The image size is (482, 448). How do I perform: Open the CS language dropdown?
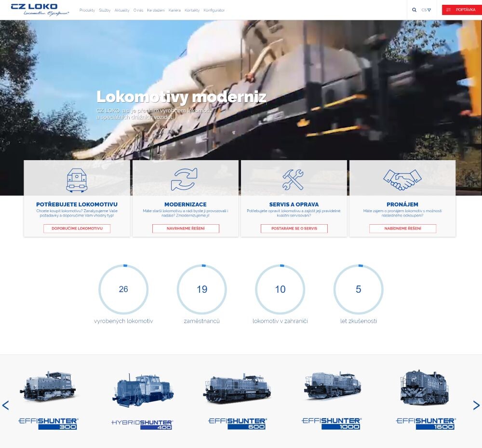tap(426, 10)
